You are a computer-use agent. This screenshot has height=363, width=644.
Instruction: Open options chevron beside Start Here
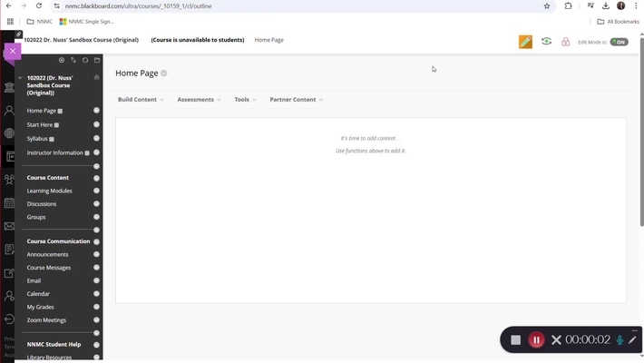(x=96, y=124)
